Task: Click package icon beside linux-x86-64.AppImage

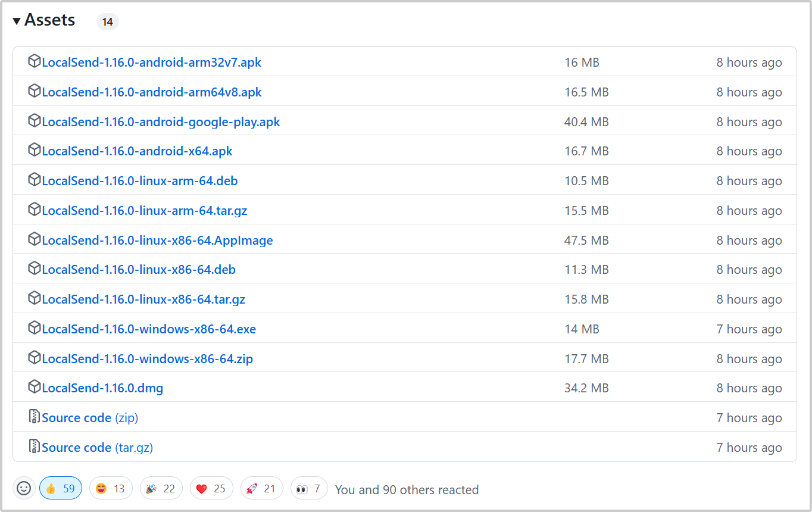Action: (x=35, y=239)
